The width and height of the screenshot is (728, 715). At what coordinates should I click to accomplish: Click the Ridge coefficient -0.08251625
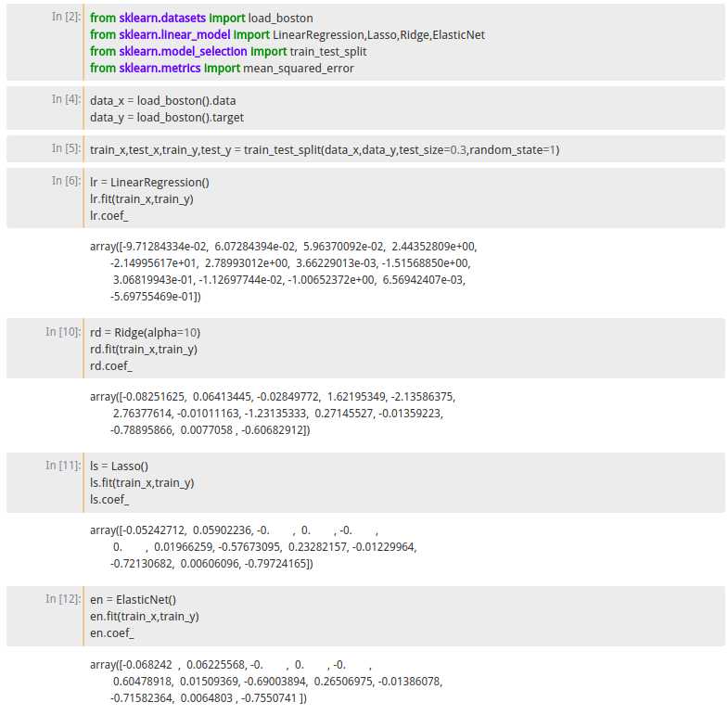153,397
